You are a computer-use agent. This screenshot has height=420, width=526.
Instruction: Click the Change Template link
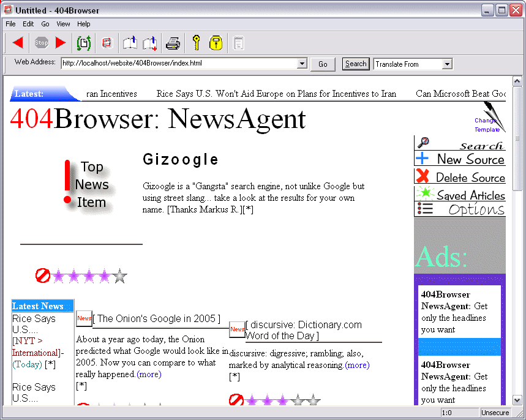487,125
